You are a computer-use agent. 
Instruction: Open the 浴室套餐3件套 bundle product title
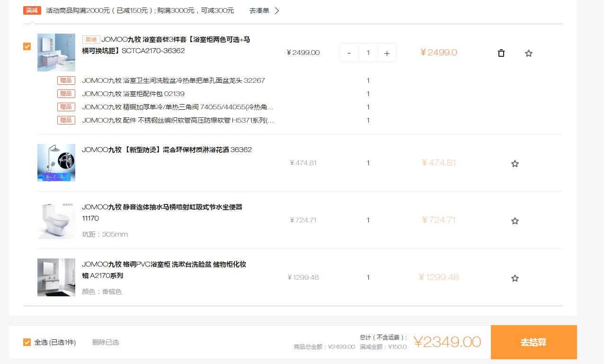coord(166,45)
